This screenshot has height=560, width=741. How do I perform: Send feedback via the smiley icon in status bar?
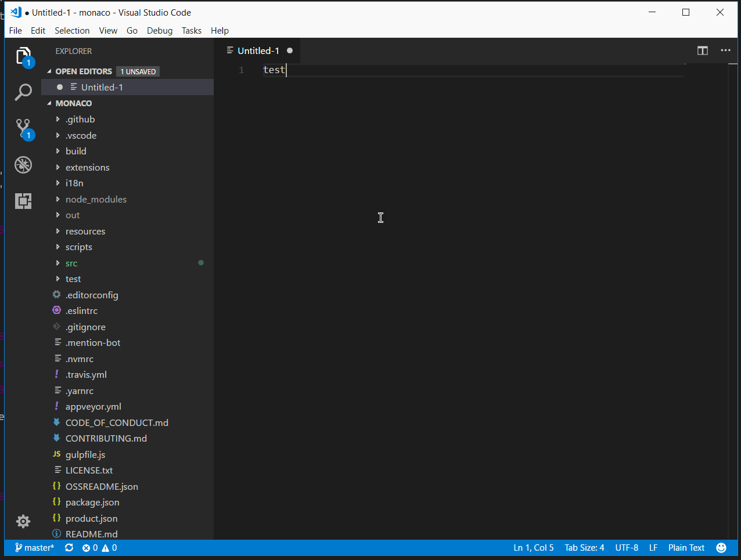(x=721, y=547)
